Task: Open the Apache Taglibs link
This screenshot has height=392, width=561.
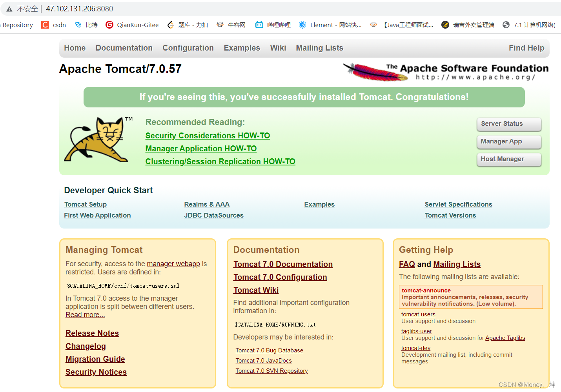Action: [505, 338]
